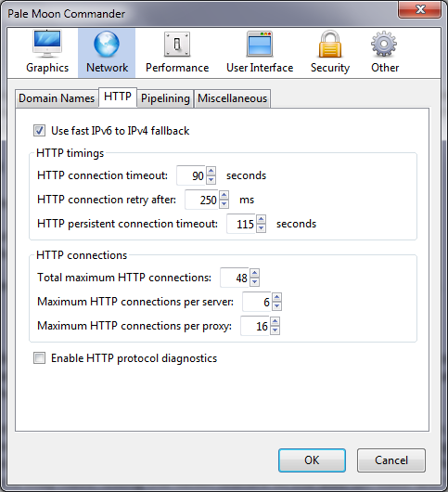Viewport: 448px width, 492px height.
Task: Open the Performance switch category
Action: coord(177,52)
